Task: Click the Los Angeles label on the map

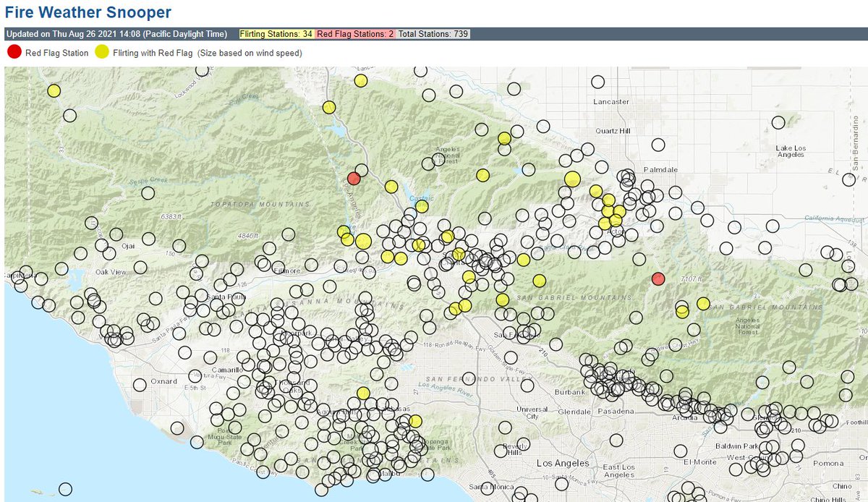Action: point(563,461)
